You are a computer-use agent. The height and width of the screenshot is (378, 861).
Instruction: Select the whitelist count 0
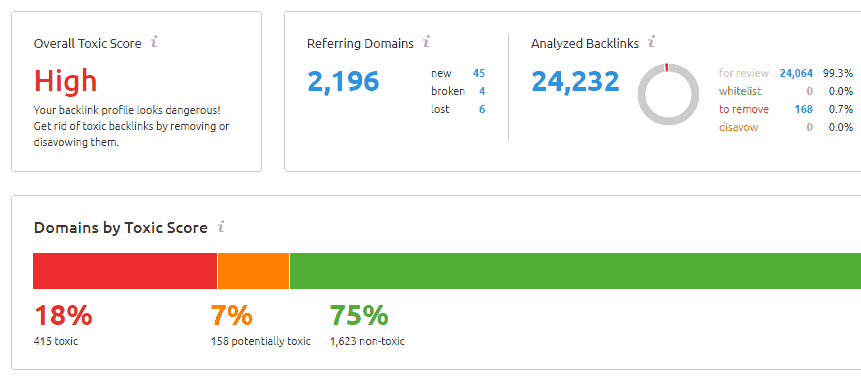coord(809,91)
